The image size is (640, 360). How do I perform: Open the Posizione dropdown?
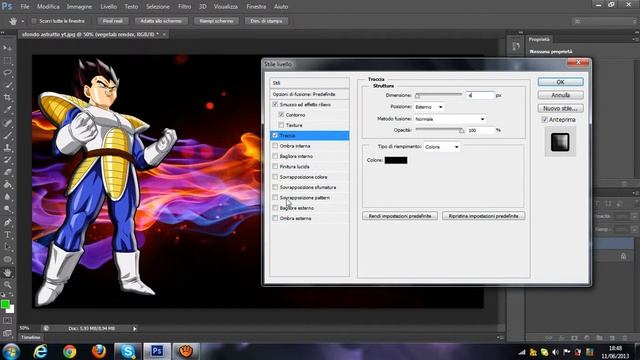(429, 107)
